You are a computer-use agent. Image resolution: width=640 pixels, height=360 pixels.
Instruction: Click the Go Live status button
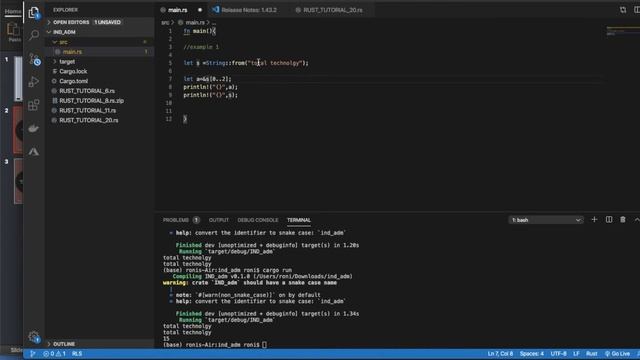tap(617, 353)
